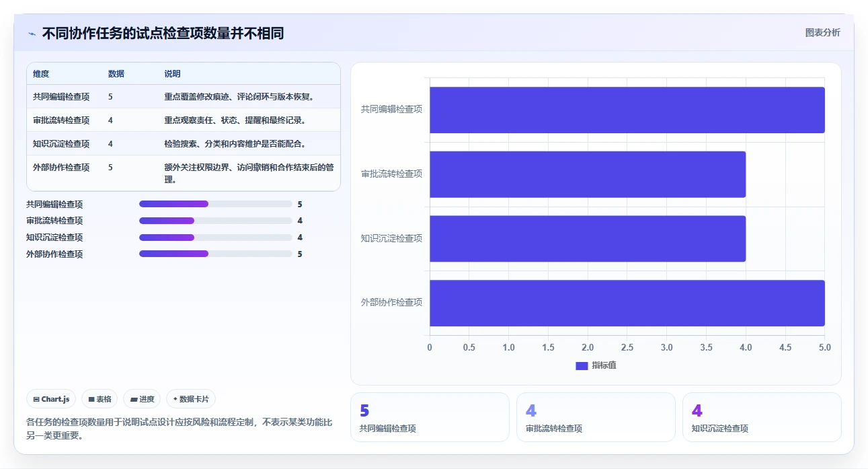The width and height of the screenshot is (868, 469).
Task: Click description 检验搜索、分类和内容维护是否能配合
Action: [x=235, y=144]
